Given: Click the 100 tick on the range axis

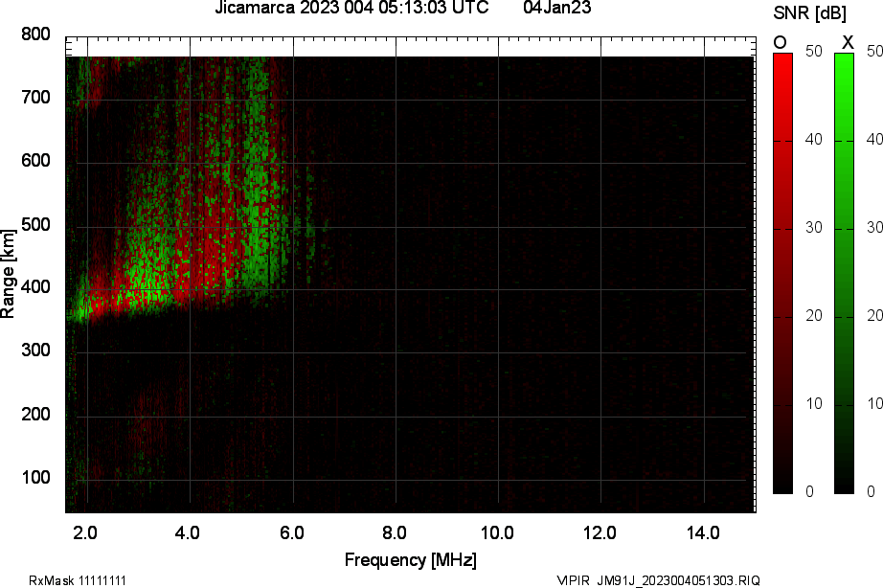Looking at the screenshot, I should (x=35, y=478).
